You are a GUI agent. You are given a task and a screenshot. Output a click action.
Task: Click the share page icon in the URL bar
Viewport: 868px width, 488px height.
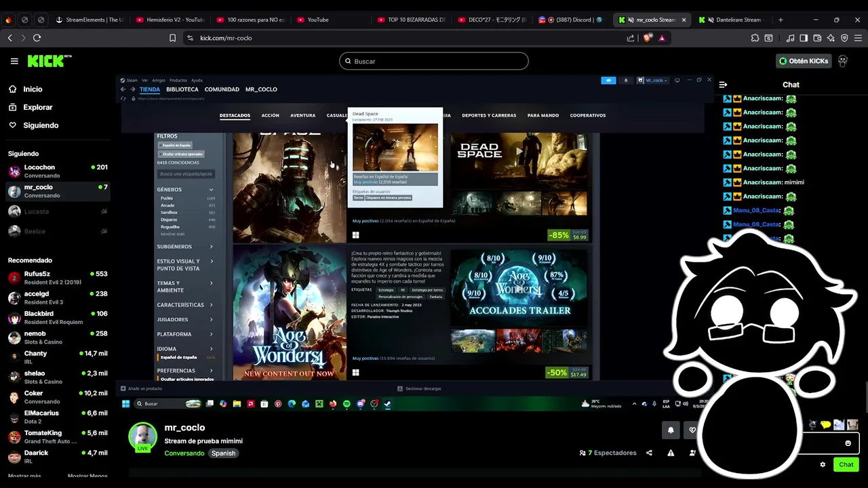(631, 38)
